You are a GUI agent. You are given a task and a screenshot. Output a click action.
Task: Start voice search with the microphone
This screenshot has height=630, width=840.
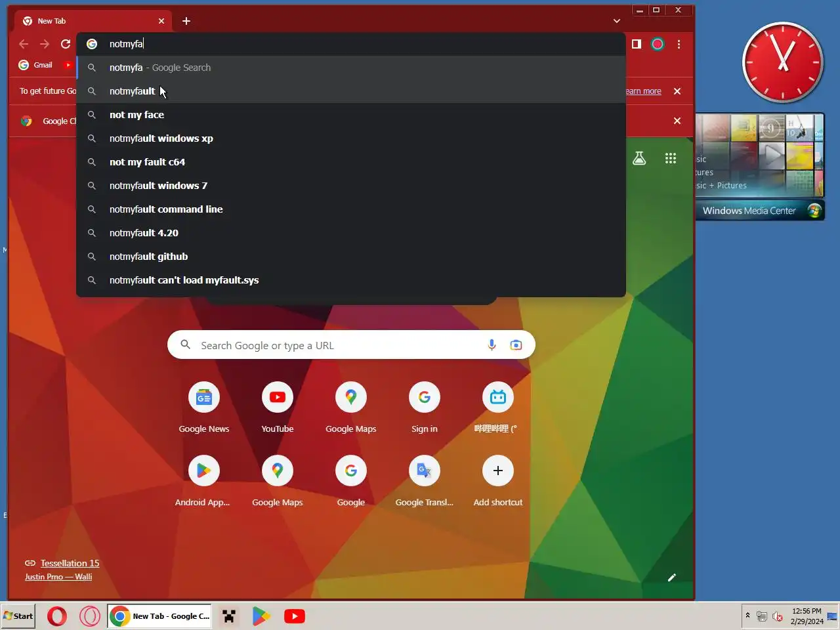coord(492,345)
